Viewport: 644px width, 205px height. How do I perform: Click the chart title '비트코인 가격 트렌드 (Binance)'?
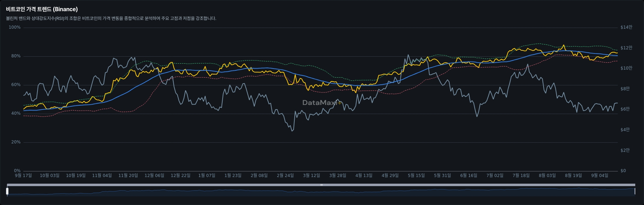click(x=42, y=9)
